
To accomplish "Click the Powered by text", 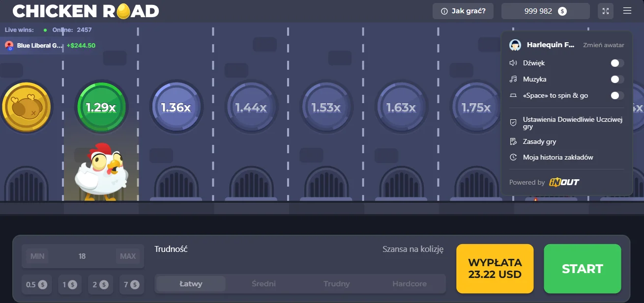I will click(527, 182).
